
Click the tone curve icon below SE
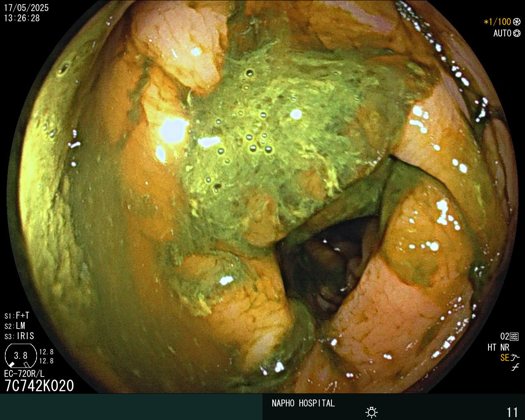point(515,367)
